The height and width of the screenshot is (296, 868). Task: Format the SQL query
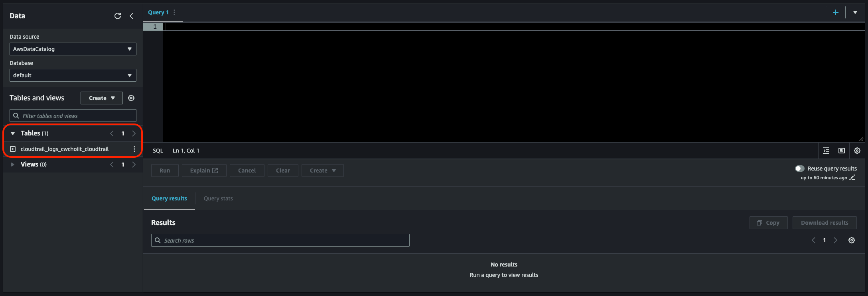click(826, 151)
